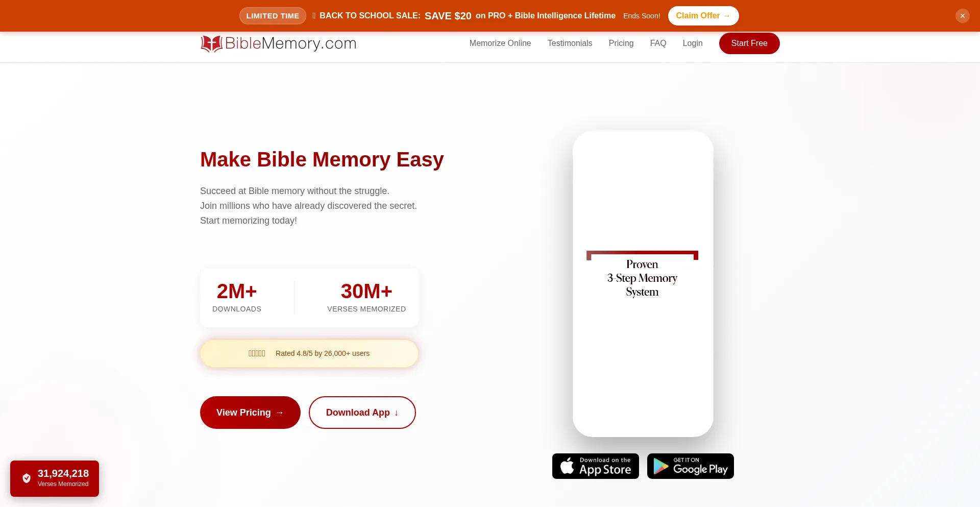Click the Proven 3 Step Memory System phone preview

(643, 284)
